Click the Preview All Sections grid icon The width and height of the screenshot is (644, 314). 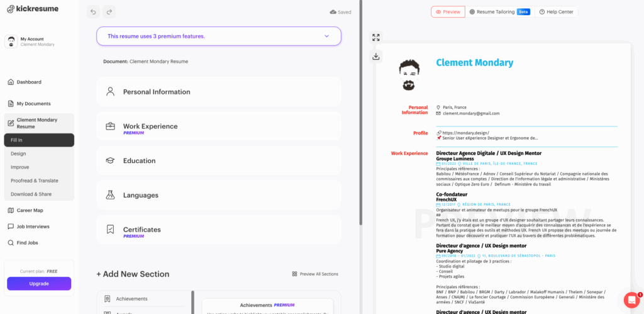tap(294, 274)
